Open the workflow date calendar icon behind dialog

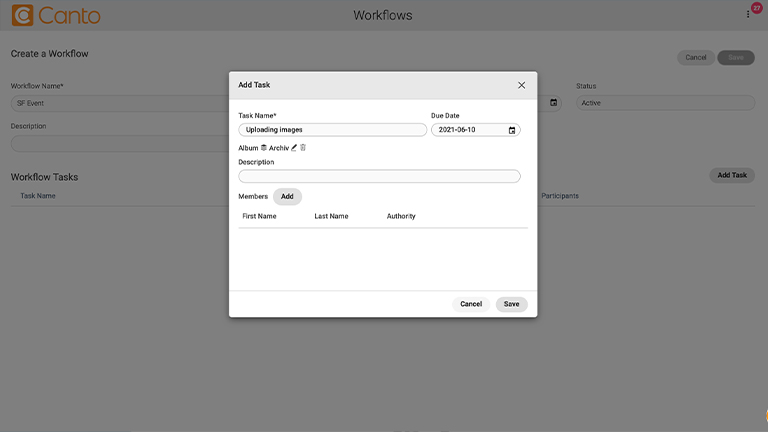pos(553,102)
